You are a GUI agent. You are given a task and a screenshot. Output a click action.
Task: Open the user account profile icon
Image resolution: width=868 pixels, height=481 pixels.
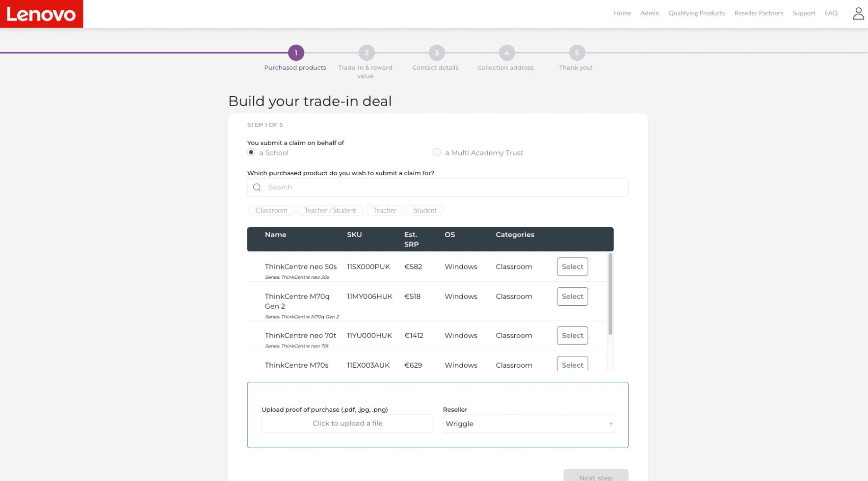pyautogui.click(x=858, y=13)
